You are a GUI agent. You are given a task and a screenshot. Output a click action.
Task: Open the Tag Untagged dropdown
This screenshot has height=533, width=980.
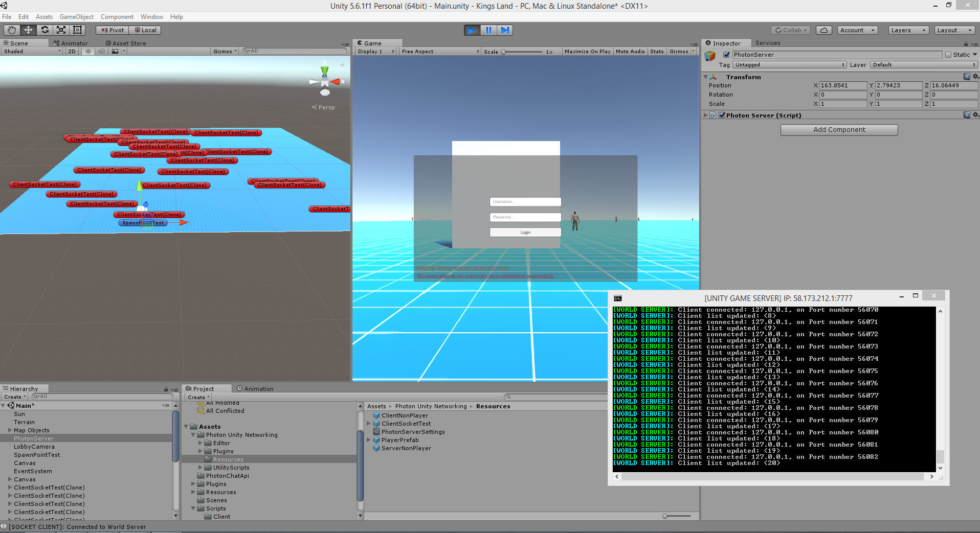[790, 65]
